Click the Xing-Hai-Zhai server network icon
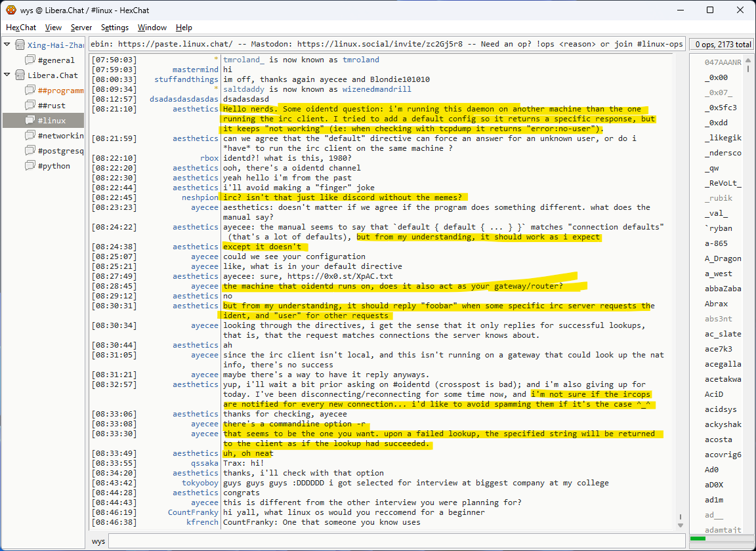The width and height of the screenshot is (756, 551). [19, 45]
